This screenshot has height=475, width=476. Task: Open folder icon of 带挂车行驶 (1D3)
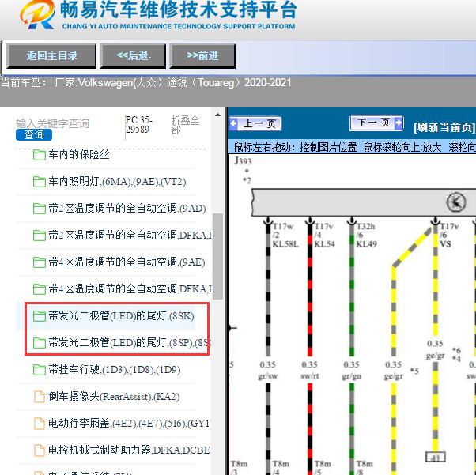[x=40, y=370]
